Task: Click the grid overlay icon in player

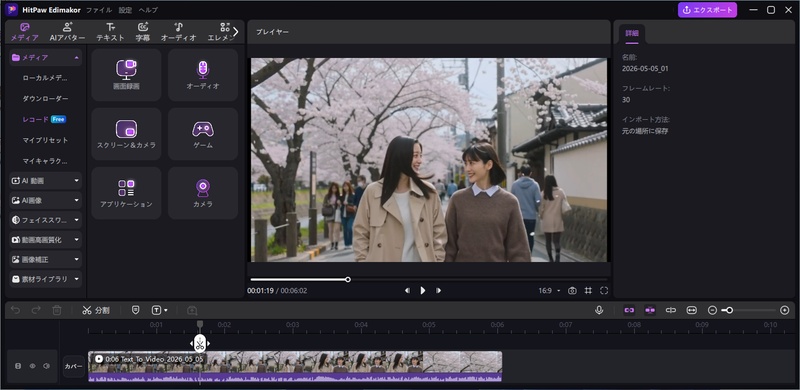Action: [x=588, y=290]
